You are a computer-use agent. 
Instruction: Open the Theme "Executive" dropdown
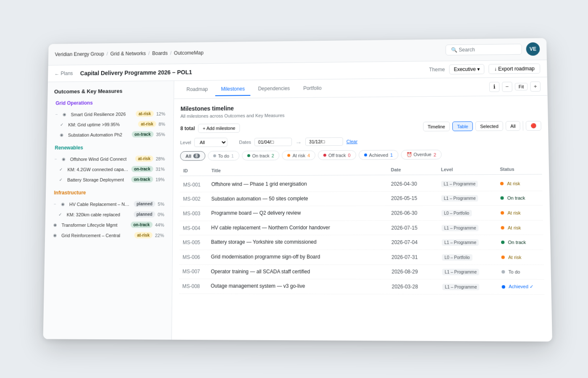(x=466, y=69)
